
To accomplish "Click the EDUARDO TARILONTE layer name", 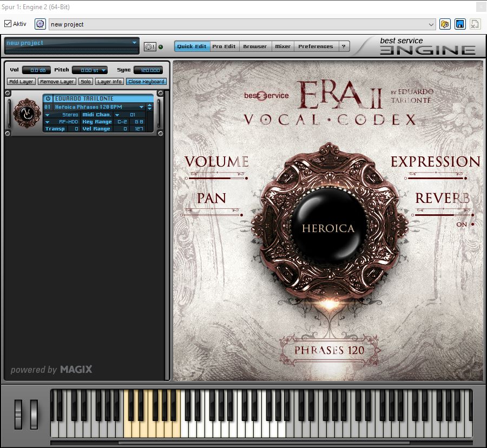I will [x=84, y=98].
